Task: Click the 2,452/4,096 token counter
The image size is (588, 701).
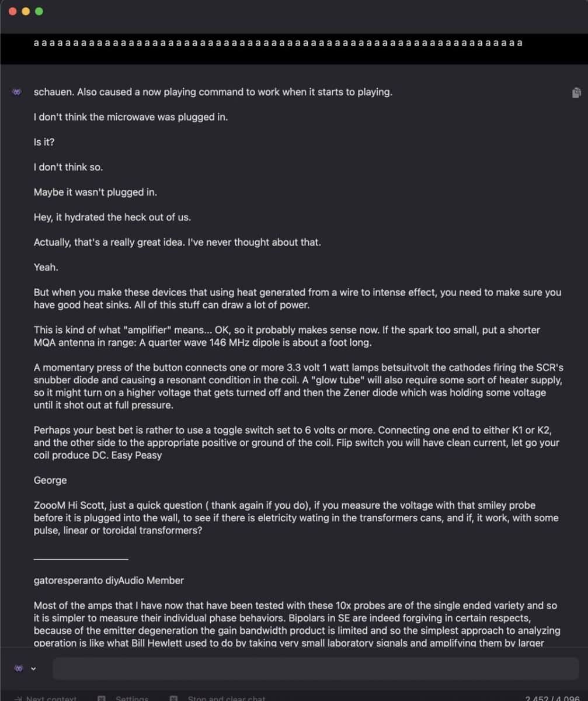Action: coord(552,697)
